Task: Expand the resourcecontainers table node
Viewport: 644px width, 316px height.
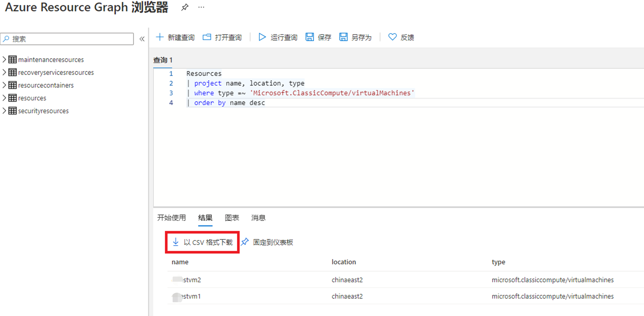Action: point(4,85)
